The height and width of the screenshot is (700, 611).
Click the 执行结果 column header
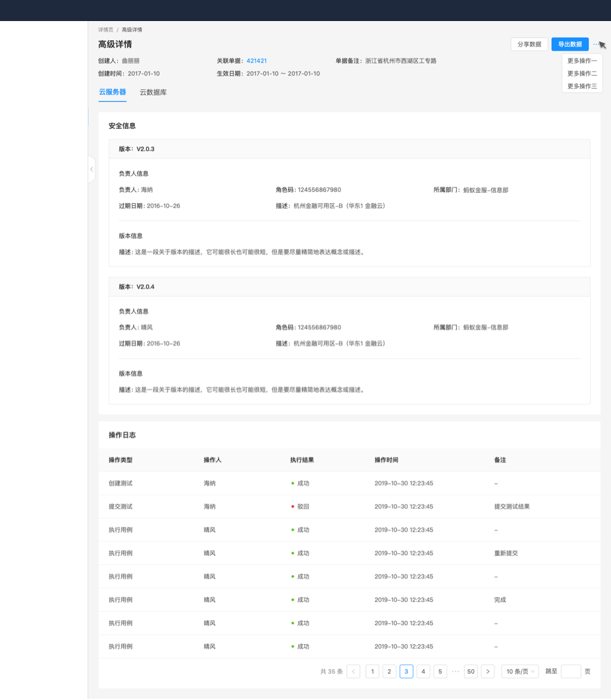(x=302, y=460)
